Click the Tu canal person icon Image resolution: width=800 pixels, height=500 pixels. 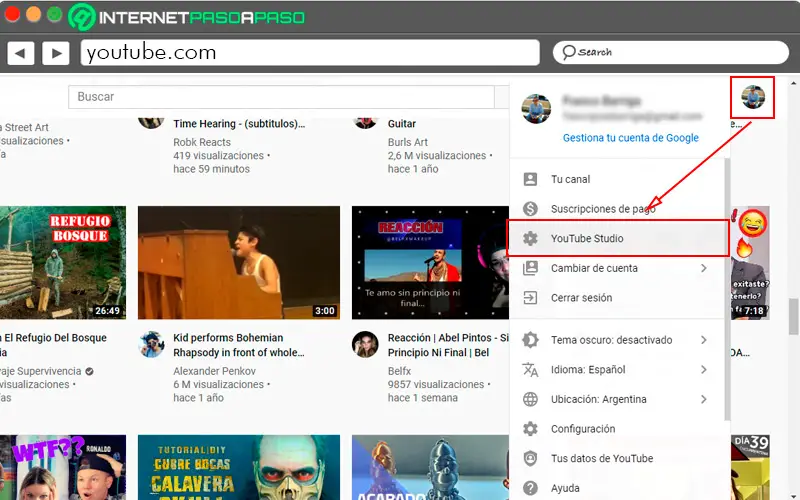(x=530, y=179)
